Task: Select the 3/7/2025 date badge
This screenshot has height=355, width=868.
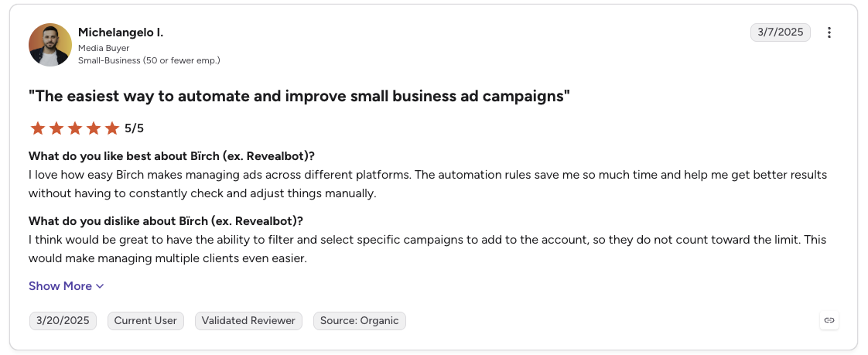Action: click(780, 32)
